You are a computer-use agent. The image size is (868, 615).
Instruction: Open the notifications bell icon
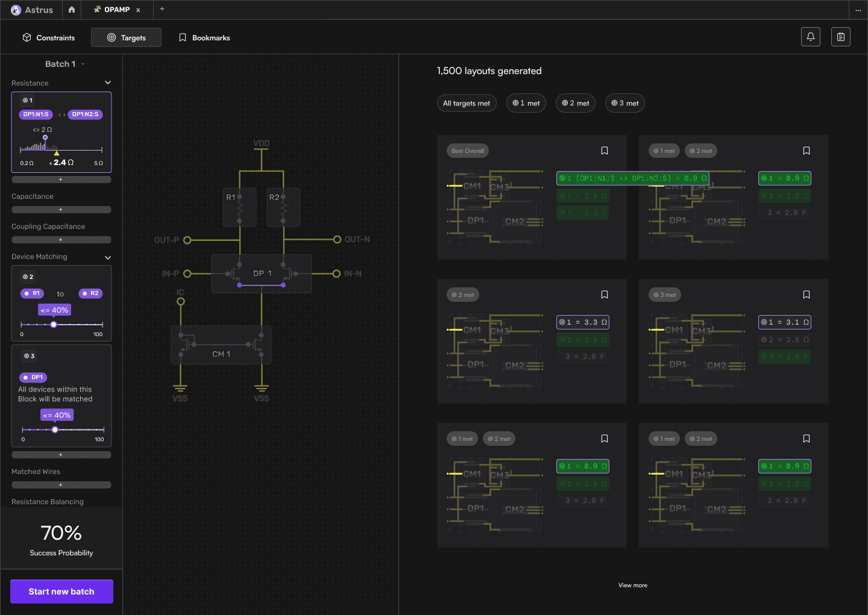tap(810, 37)
